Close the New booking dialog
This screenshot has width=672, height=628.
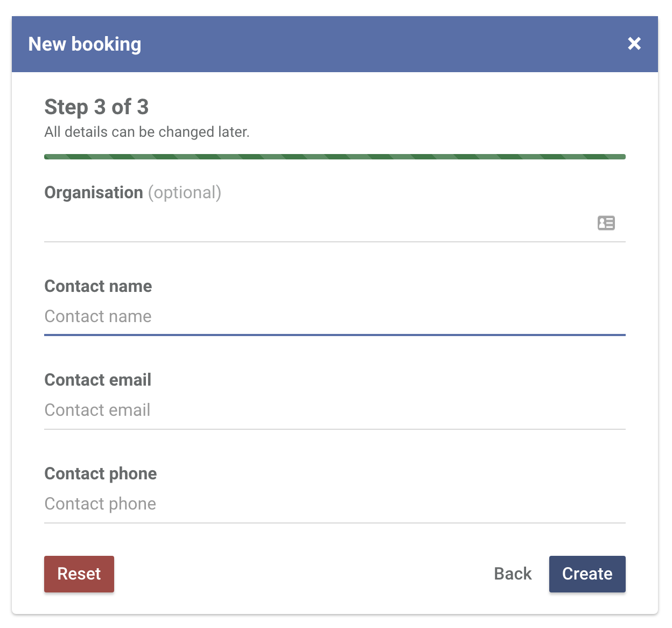[634, 44]
